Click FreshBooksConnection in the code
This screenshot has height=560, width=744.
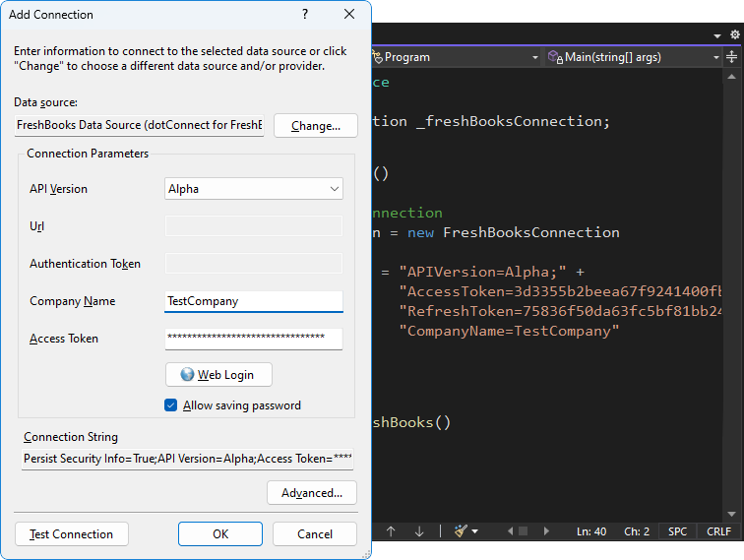(x=531, y=232)
